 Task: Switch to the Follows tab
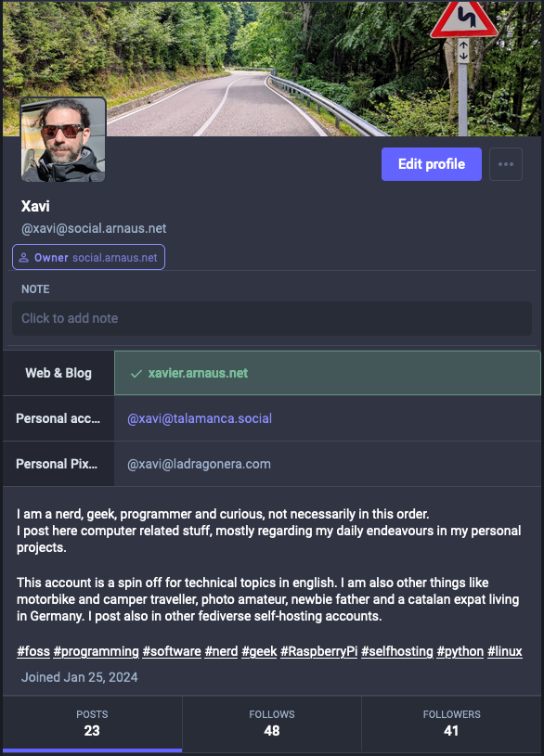(x=272, y=724)
